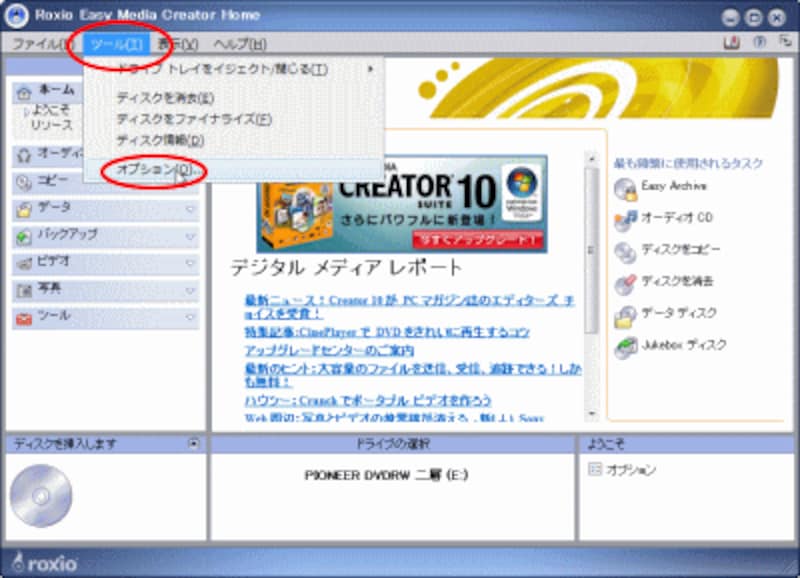The height and width of the screenshot is (578, 800).
Task: Click the オーディオ CD task icon
Action: point(625,220)
